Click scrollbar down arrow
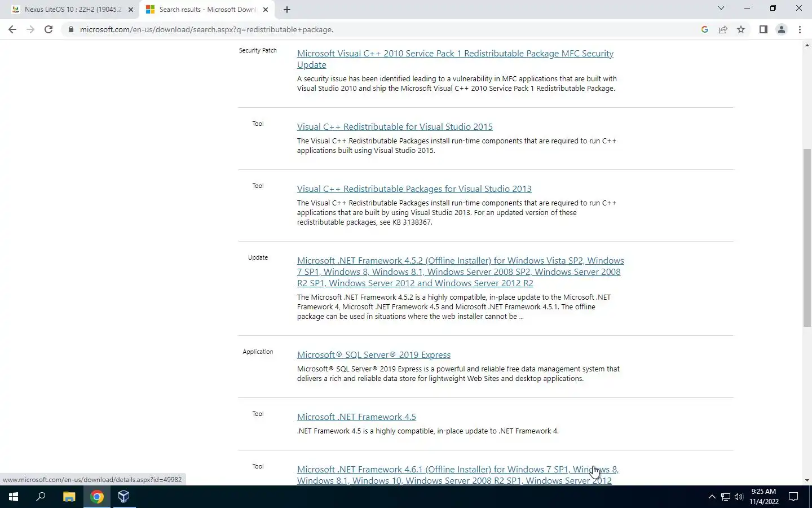812x508 pixels. 807,480
